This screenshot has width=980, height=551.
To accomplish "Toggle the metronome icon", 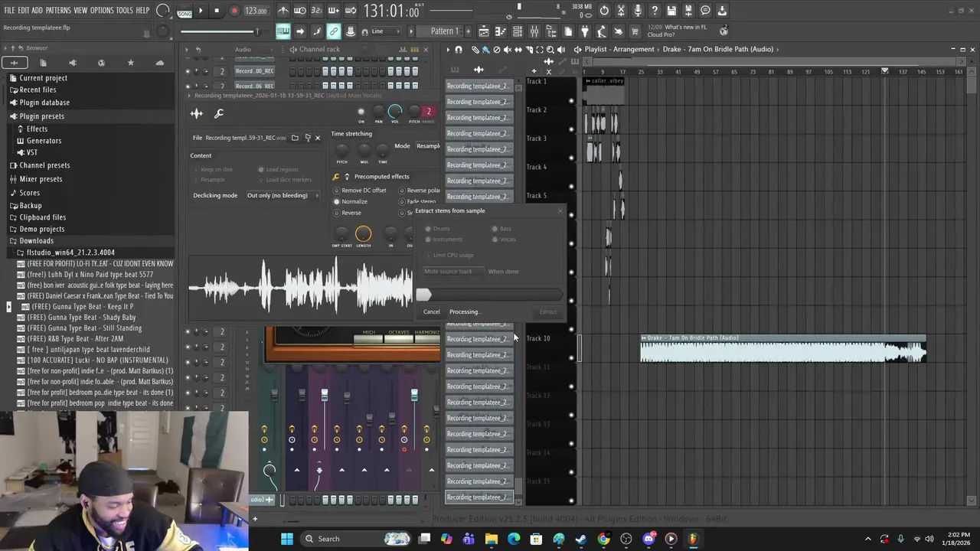I will click(283, 11).
